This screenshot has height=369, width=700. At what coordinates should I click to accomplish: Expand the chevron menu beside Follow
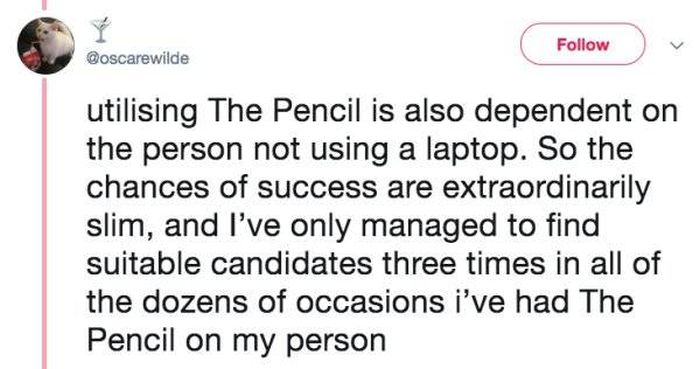pos(677,45)
